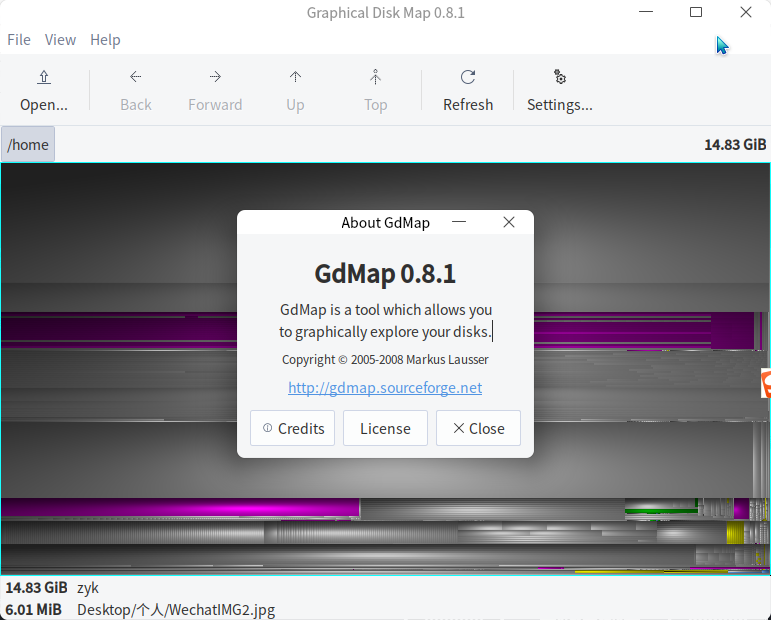771x620 pixels.
Task: Maximize the Graphical Disk Map window
Action: [x=696, y=12]
